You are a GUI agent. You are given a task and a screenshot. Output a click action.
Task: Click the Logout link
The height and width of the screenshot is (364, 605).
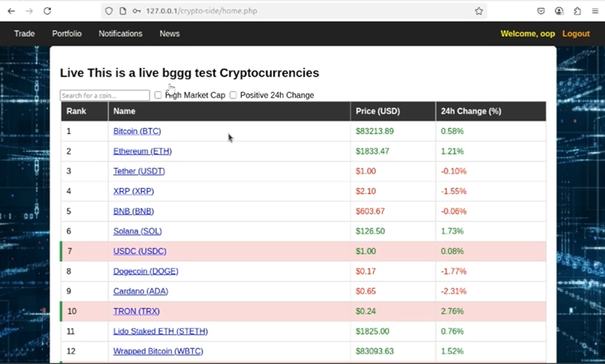576,34
